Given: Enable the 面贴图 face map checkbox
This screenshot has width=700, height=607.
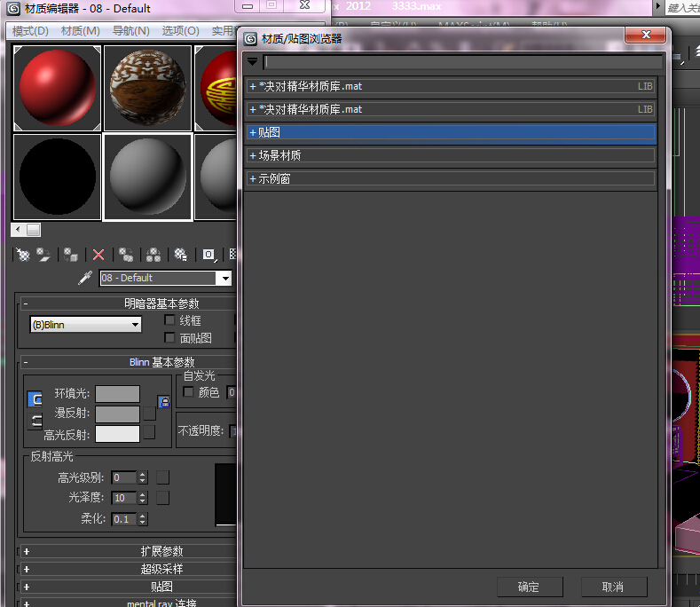Looking at the screenshot, I should click(170, 338).
